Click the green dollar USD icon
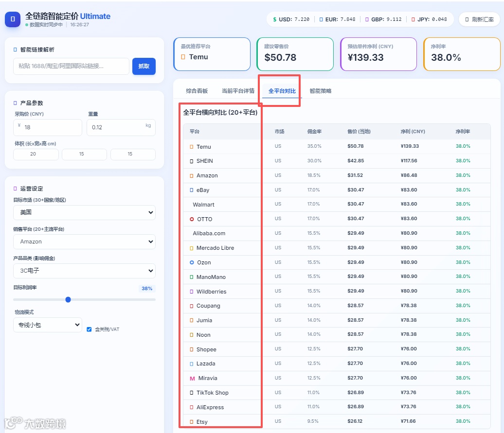Image resolution: width=504 pixels, height=433 pixels. point(274,19)
